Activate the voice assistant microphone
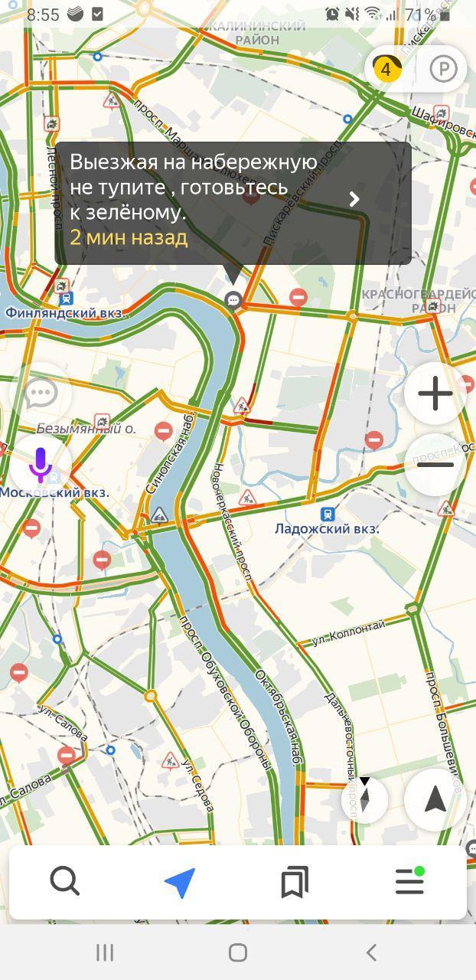Image resolution: width=476 pixels, height=980 pixels. (x=40, y=465)
